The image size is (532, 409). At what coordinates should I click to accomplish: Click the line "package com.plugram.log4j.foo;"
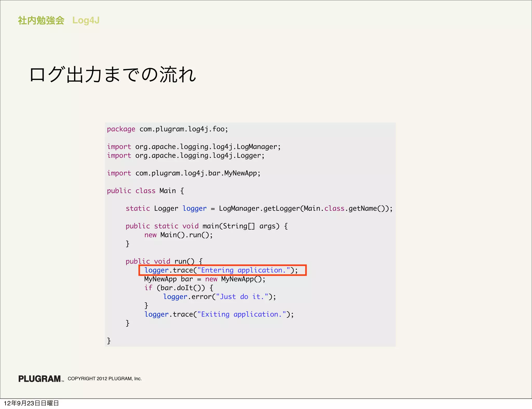click(167, 129)
